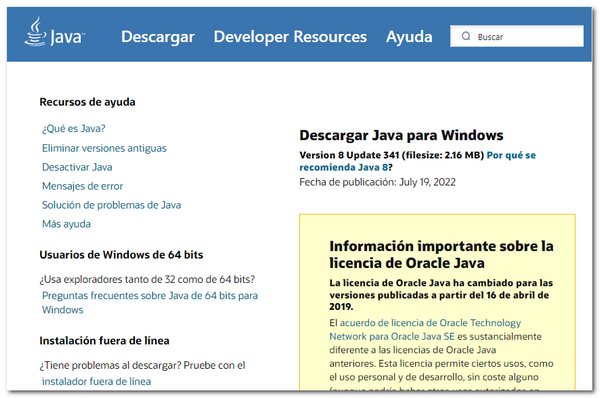Open Eliminar versiones antiguas link
600x398 pixels.
coord(104,148)
